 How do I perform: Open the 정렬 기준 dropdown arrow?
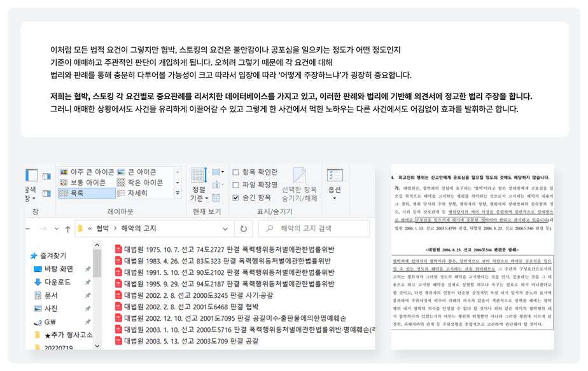(207, 199)
